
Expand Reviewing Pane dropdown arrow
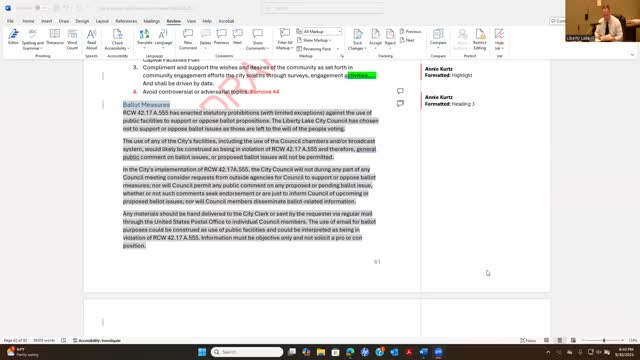click(338, 49)
